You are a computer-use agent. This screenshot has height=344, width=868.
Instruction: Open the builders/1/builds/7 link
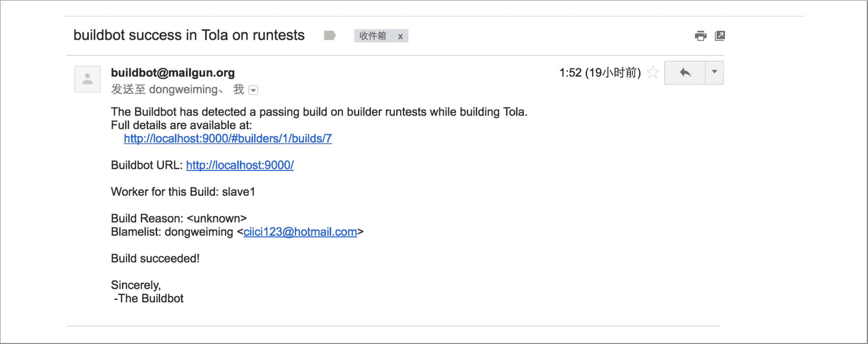click(x=228, y=139)
